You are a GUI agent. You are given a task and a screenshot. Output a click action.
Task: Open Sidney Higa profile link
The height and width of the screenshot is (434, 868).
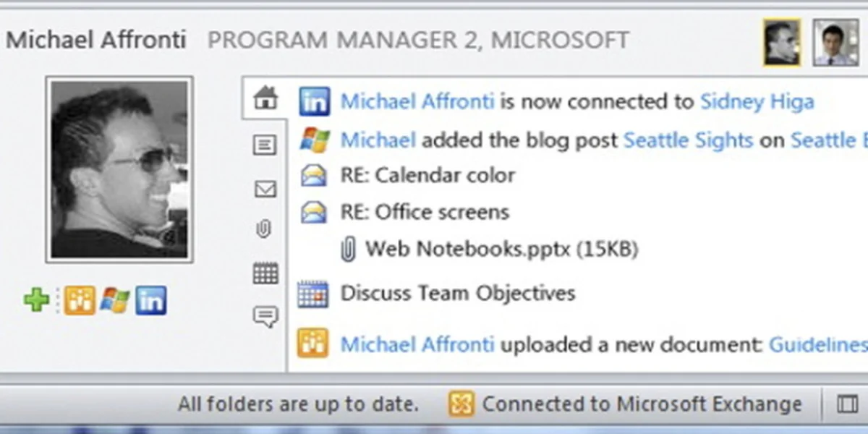click(757, 102)
